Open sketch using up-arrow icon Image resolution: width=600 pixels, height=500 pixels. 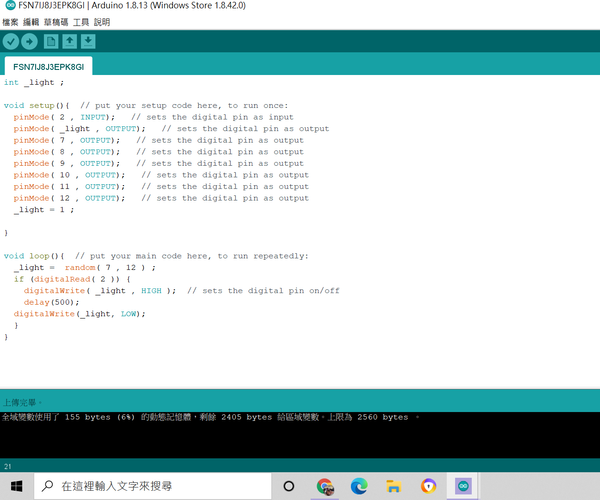coord(70,41)
